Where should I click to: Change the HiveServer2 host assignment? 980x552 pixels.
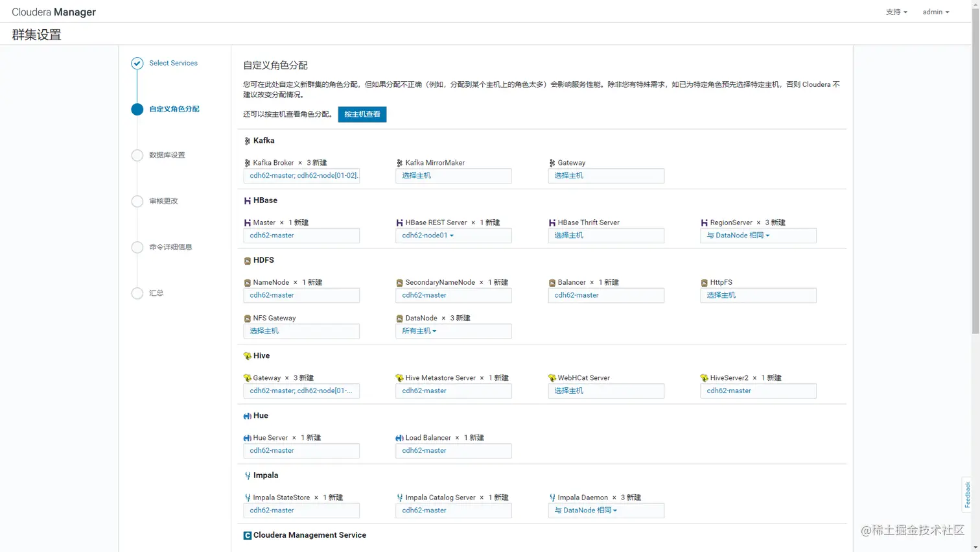tap(758, 390)
